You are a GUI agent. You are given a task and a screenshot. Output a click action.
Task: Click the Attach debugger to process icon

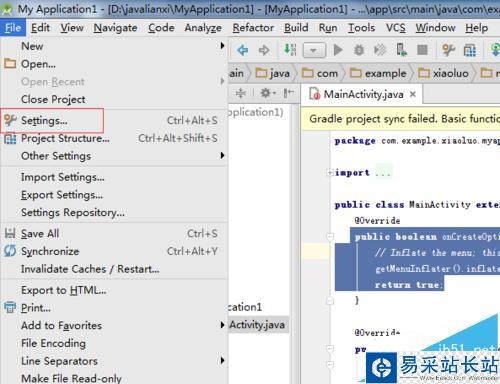401,50
